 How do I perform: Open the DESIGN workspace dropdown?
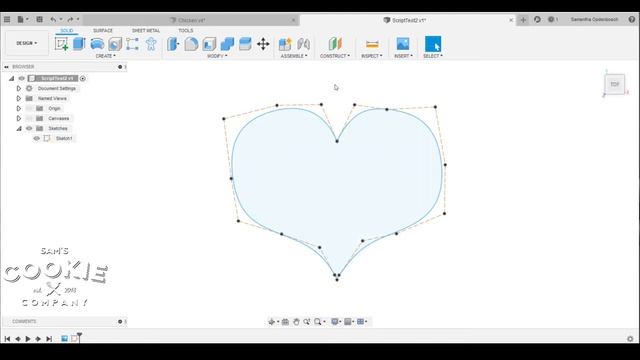[x=27, y=43]
